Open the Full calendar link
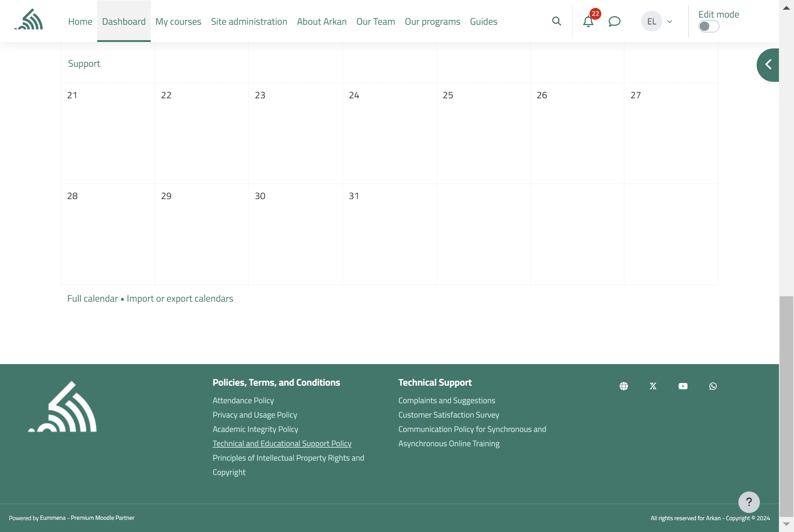This screenshot has height=532, width=794. pyautogui.click(x=93, y=298)
